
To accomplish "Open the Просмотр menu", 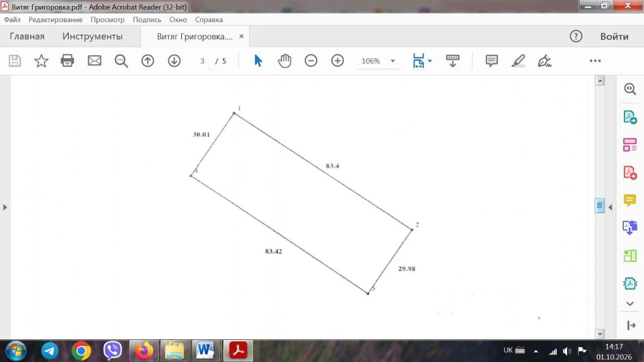I will tap(108, 20).
